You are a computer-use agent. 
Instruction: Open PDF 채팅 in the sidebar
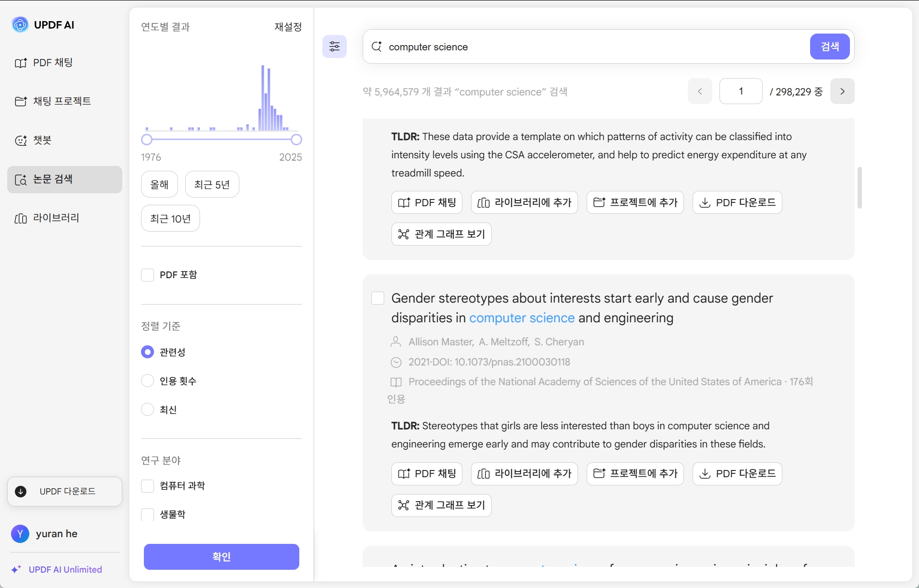coord(65,63)
